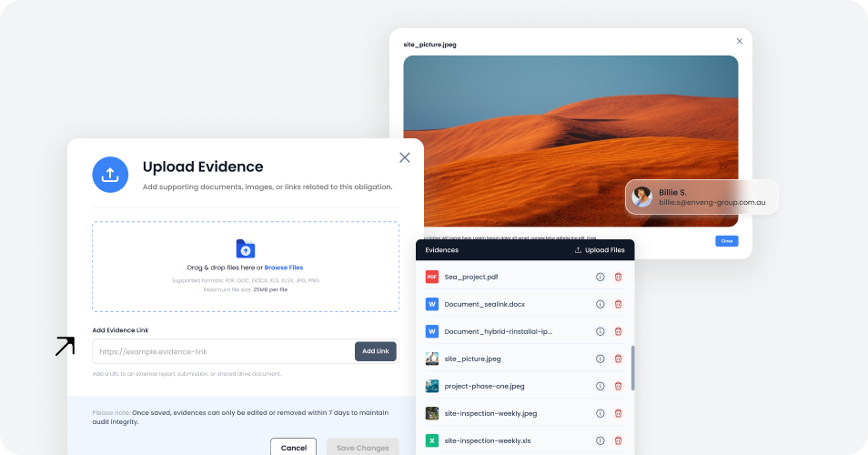Click Billie S. user avatar
Viewport: 868px width, 455px height.
pos(642,197)
